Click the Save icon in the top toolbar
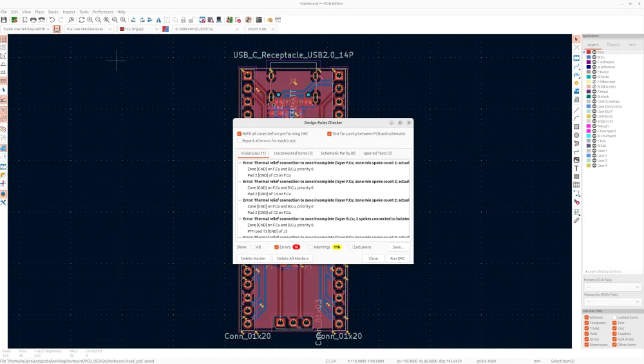 coord(4,20)
